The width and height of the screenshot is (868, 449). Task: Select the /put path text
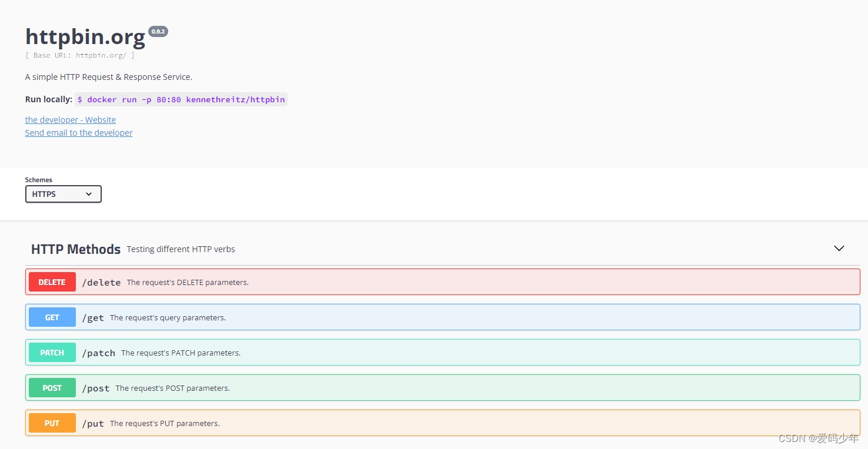pos(93,424)
